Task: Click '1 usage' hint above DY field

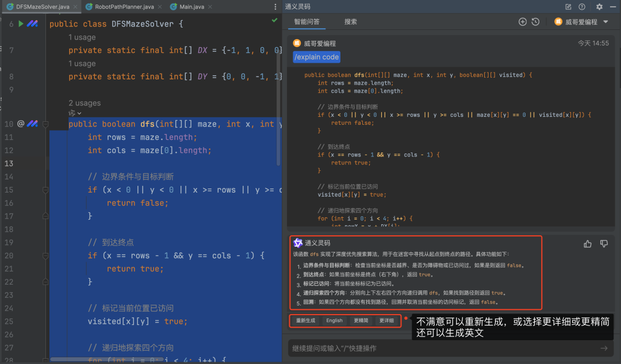Action: tap(82, 63)
